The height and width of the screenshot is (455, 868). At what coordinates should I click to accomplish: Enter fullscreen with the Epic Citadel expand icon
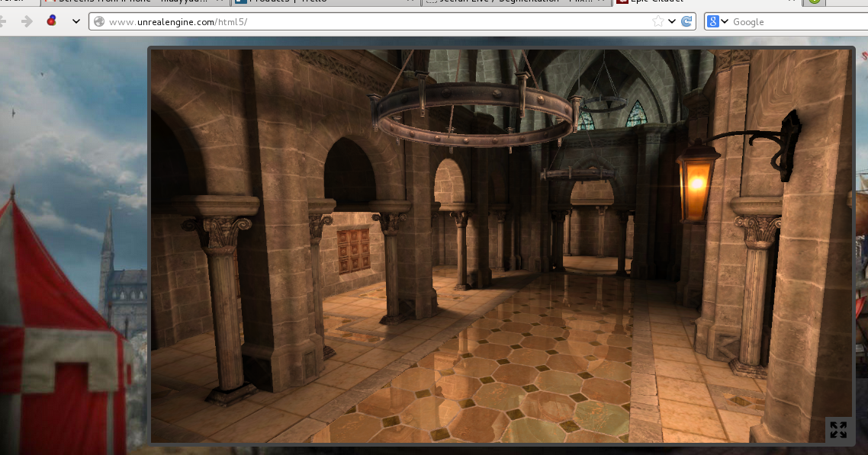point(838,430)
